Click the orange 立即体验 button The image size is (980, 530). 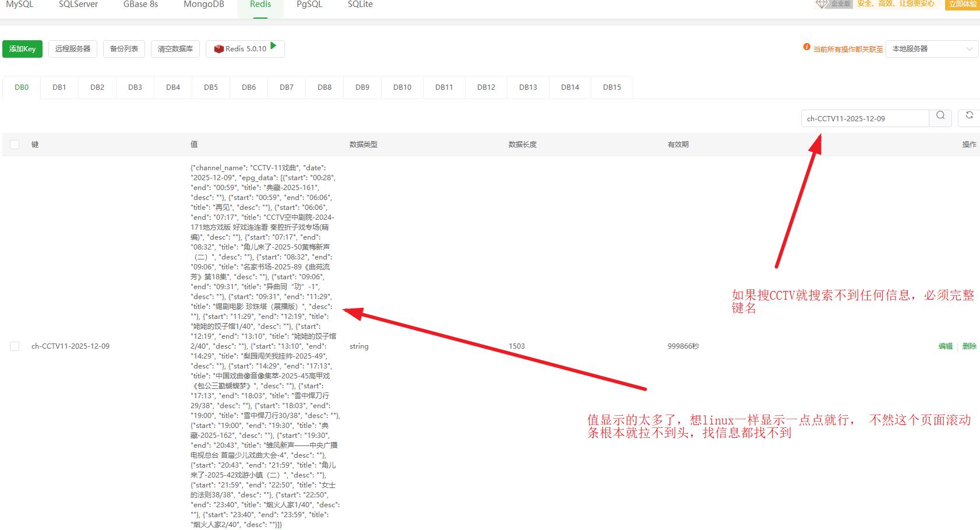[963, 4]
